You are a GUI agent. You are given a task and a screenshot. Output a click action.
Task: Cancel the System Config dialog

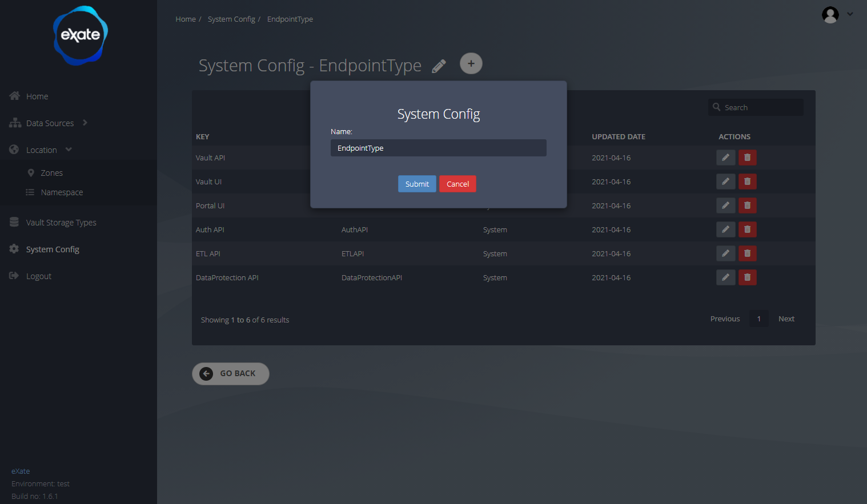(x=457, y=184)
